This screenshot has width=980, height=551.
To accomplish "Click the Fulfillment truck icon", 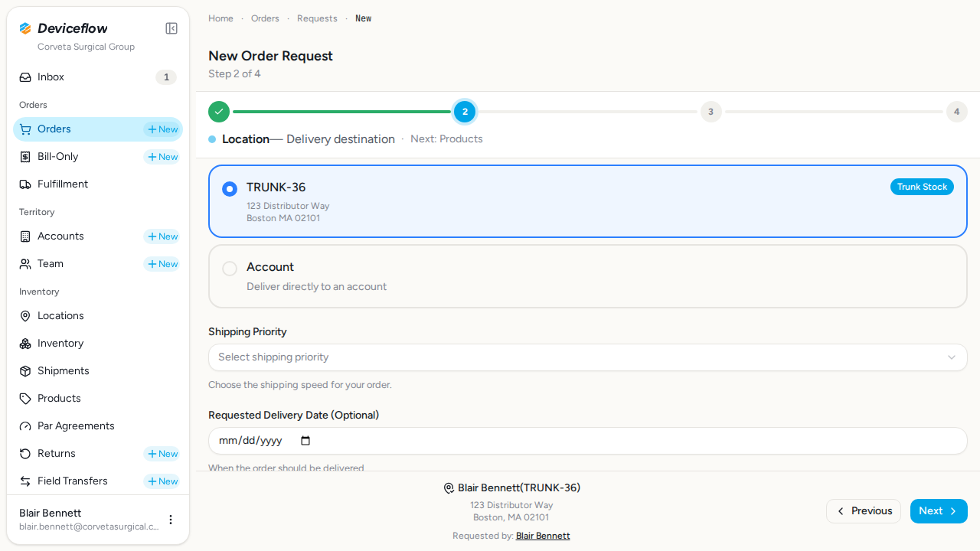I will pos(25,184).
